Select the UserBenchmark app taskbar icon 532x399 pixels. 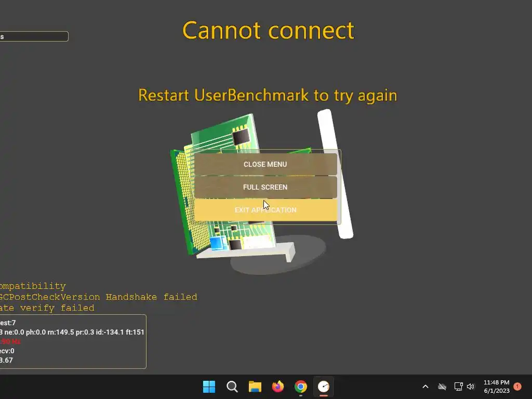324,387
